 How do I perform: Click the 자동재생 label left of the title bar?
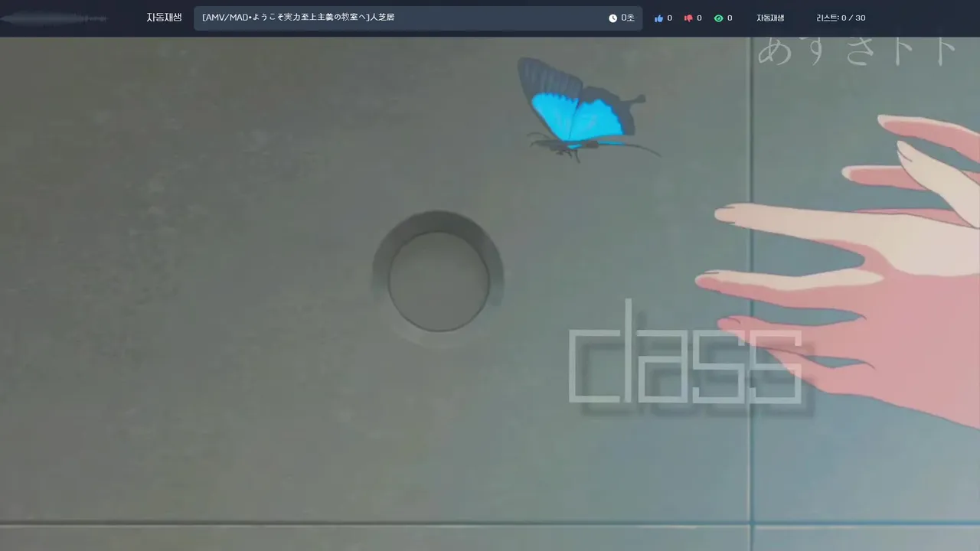coord(164,18)
